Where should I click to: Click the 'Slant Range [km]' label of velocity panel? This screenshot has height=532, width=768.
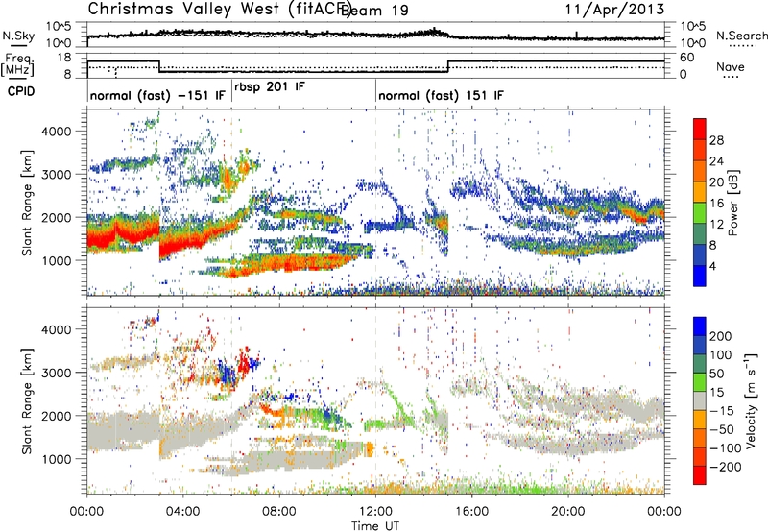[x=27, y=400]
